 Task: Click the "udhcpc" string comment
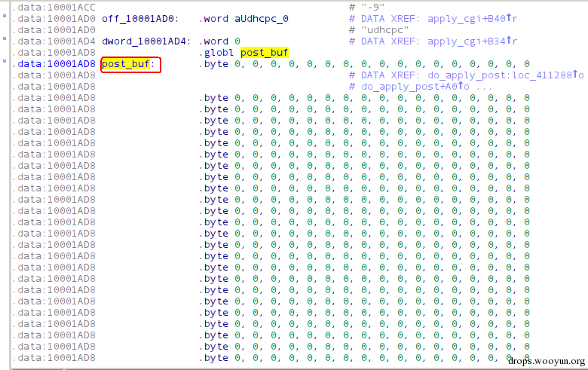tap(384, 29)
